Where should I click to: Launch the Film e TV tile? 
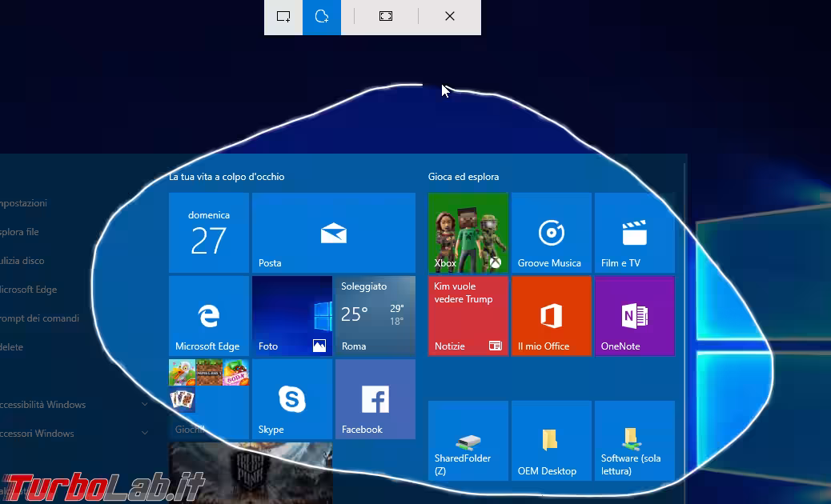(634, 233)
